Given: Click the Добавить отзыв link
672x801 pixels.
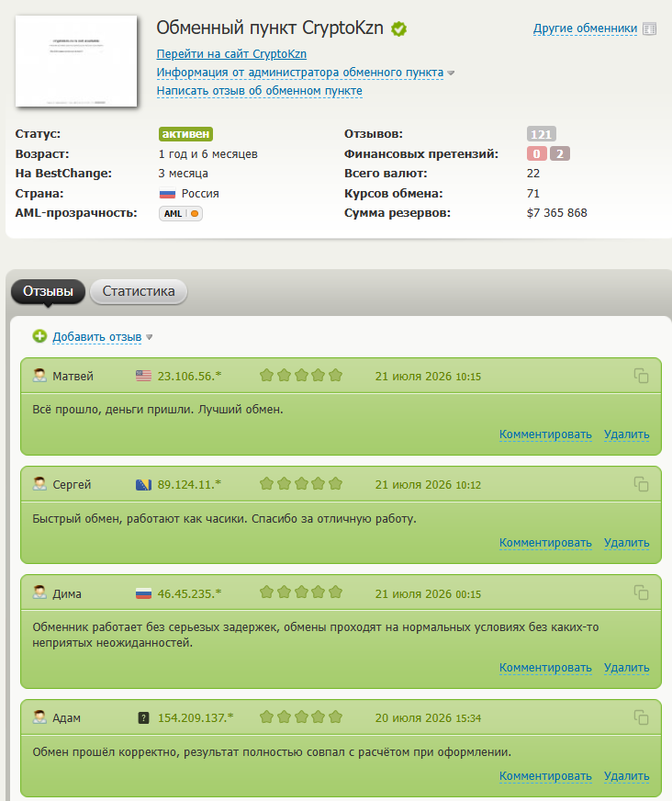Looking at the screenshot, I should click(97, 336).
